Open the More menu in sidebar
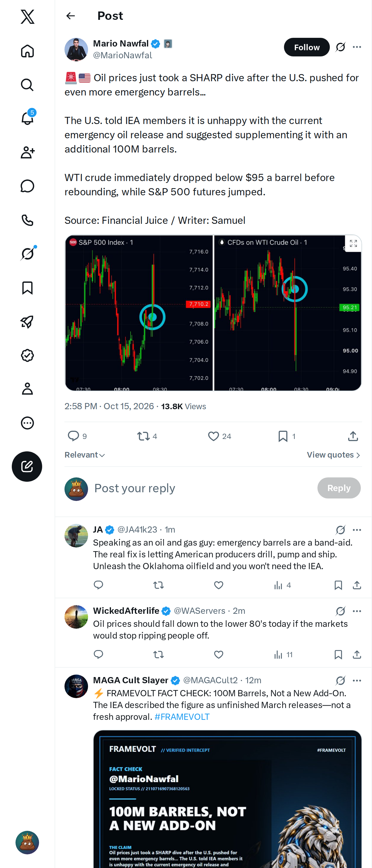Screen dimensions: 372x868 27,423
